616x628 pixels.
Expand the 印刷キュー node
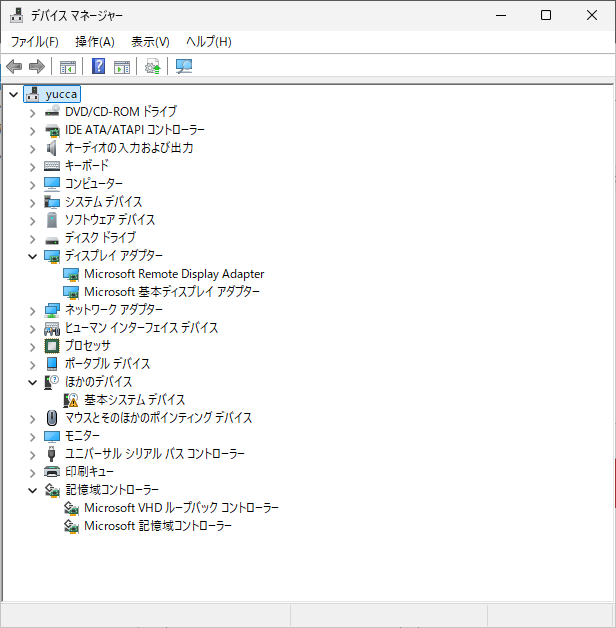32,473
